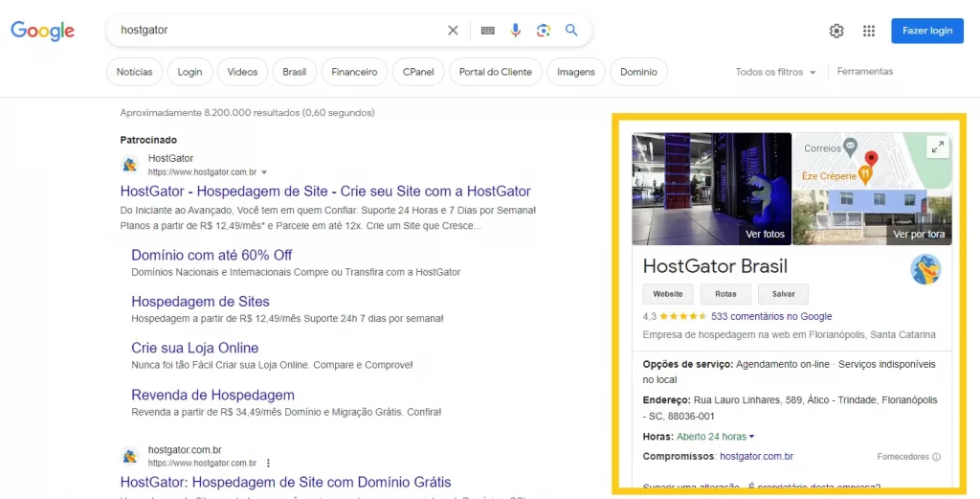The height and width of the screenshot is (499, 980).
Task: Expand the Aberto 24 horas hours
Action: coord(716,437)
